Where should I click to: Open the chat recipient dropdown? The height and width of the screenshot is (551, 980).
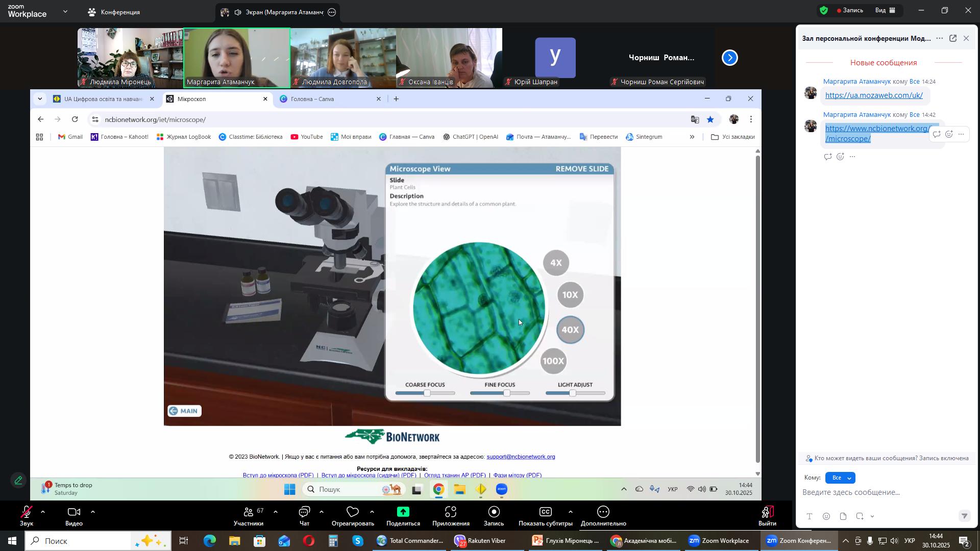click(840, 478)
